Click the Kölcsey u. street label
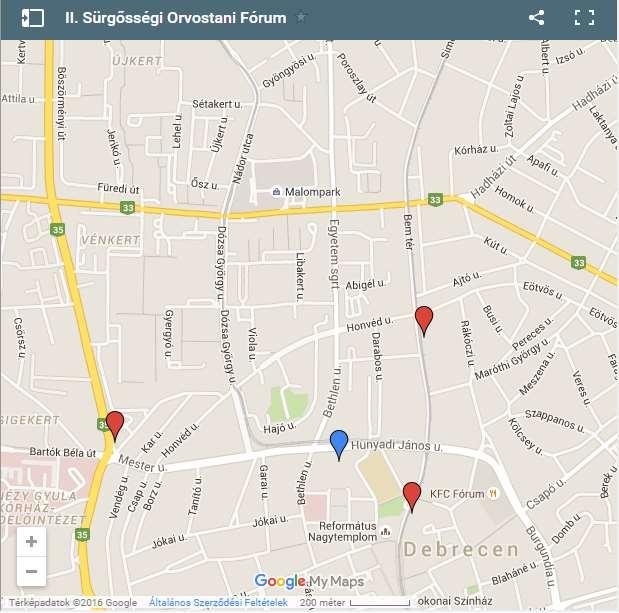This screenshot has width=619, height=613. click(525, 437)
